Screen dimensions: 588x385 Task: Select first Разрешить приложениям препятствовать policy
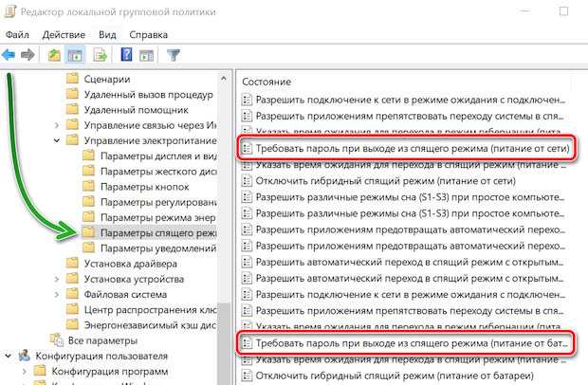tap(410, 116)
